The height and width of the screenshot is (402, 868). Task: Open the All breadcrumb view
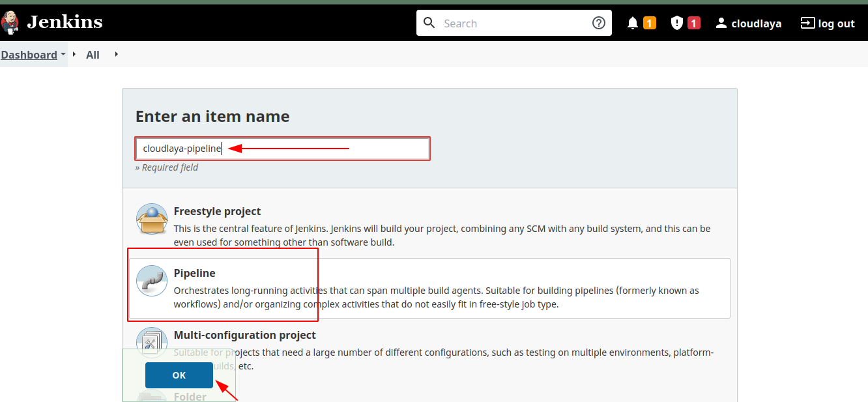click(93, 55)
